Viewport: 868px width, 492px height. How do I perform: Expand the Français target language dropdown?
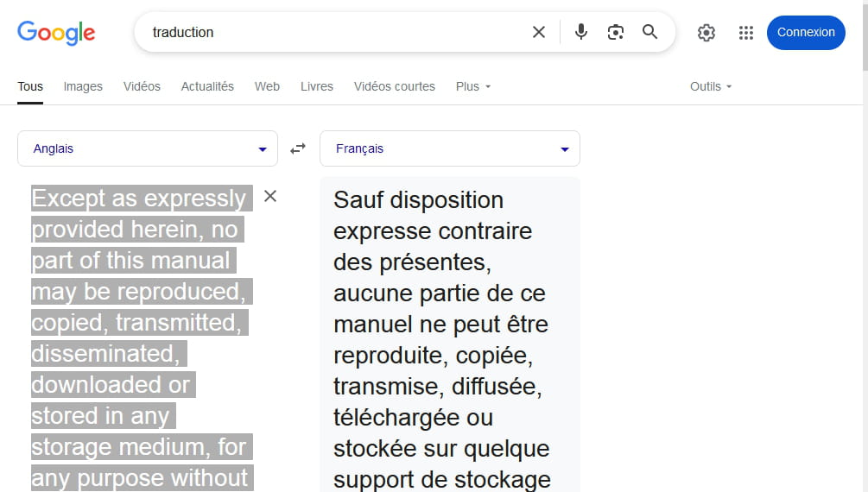point(449,148)
